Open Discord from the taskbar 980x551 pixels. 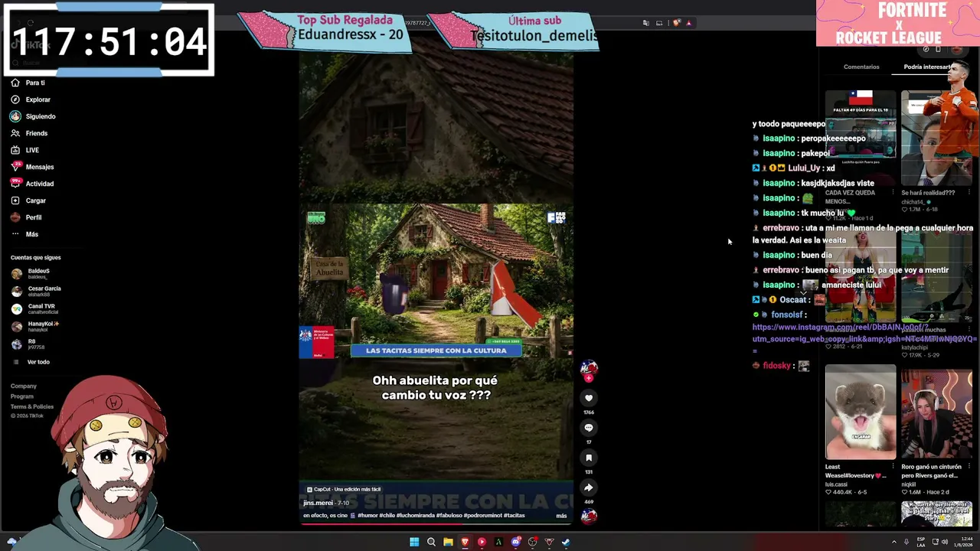point(516,542)
